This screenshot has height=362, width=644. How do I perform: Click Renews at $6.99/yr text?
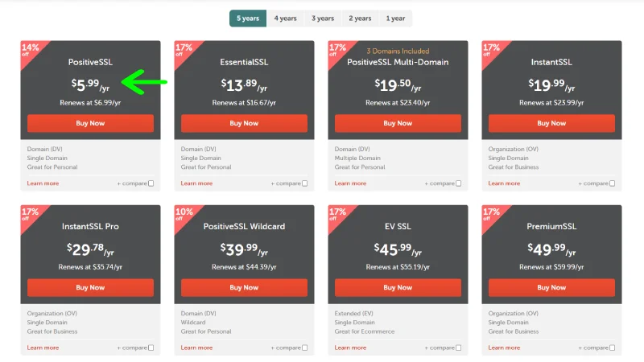pyautogui.click(x=90, y=103)
